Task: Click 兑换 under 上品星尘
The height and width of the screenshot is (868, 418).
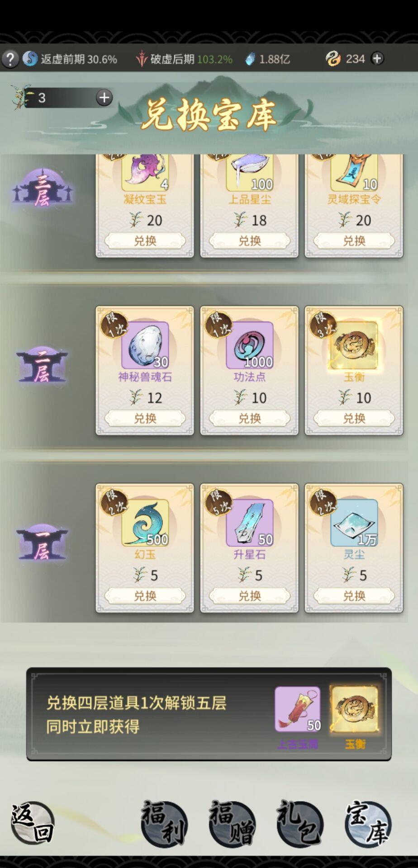Action: (250, 241)
